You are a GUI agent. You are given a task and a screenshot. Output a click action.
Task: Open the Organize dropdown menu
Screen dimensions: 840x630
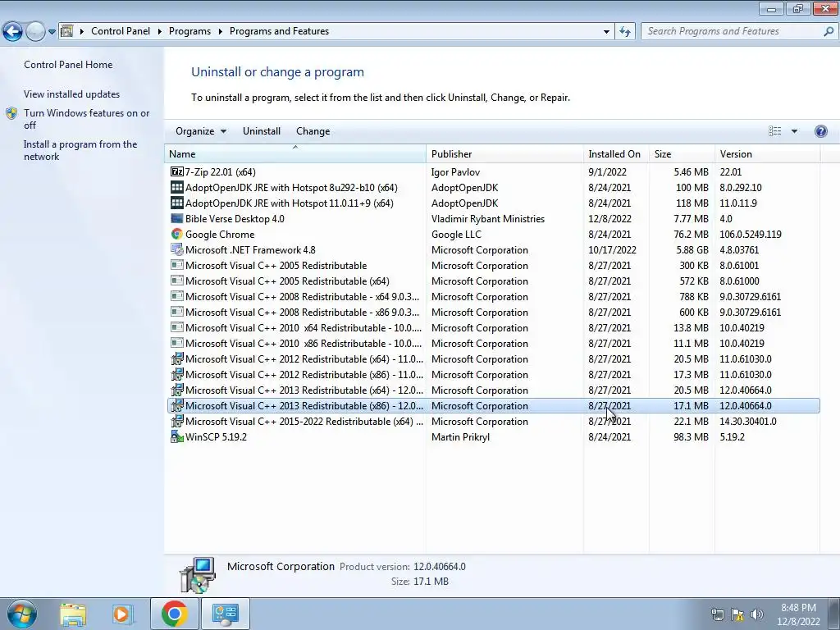[201, 131]
